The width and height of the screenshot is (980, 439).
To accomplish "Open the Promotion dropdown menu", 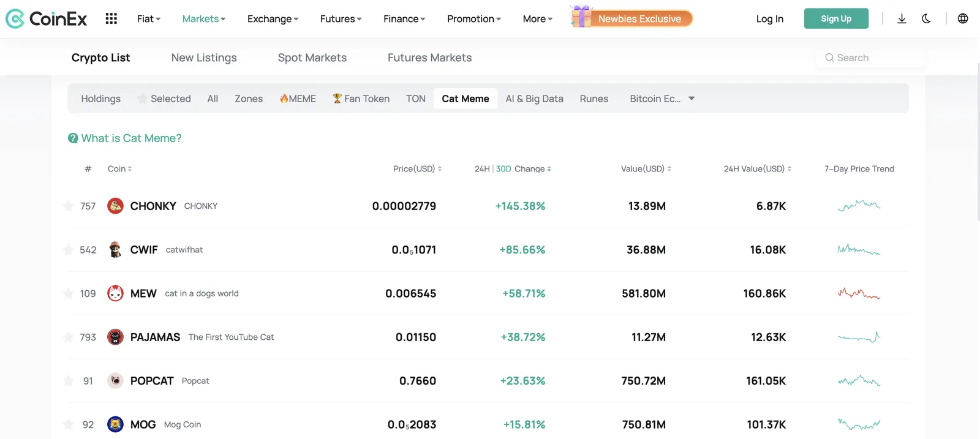I will [x=474, y=19].
